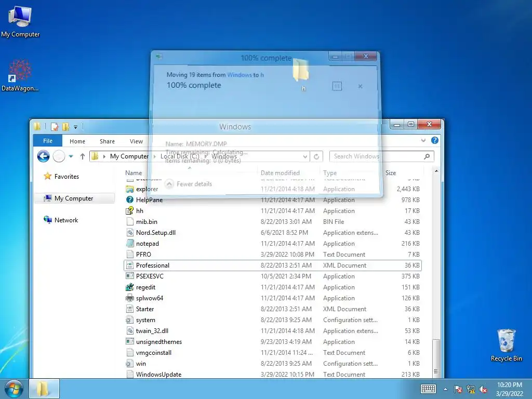Select the vmgcoinstall text document
This screenshot has height=399, width=532.
point(154,353)
